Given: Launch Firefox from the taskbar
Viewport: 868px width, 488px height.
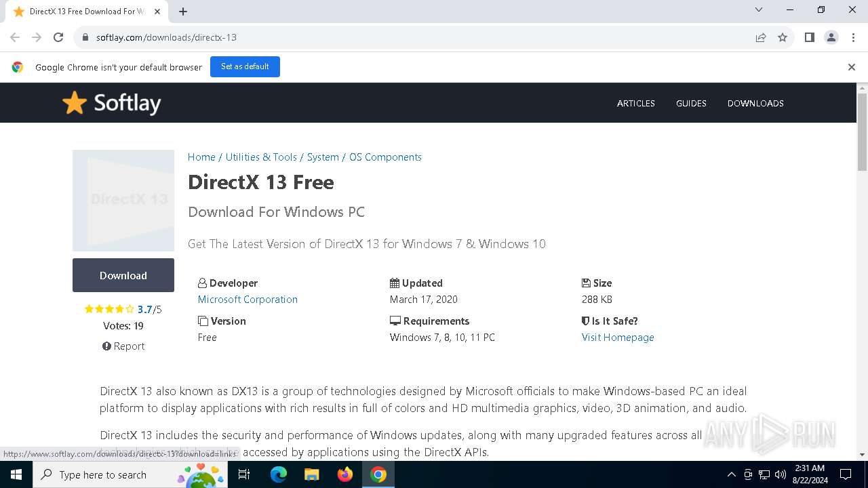Looking at the screenshot, I should [x=345, y=474].
